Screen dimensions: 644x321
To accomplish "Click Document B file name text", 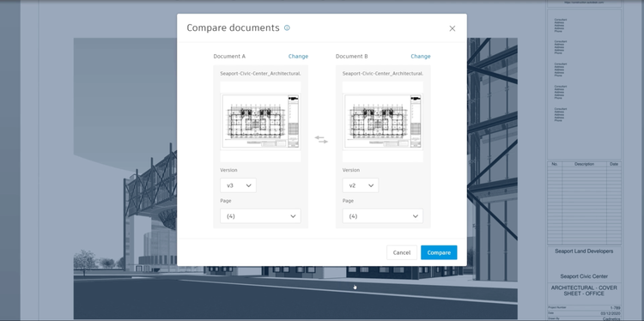I will coord(383,74).
